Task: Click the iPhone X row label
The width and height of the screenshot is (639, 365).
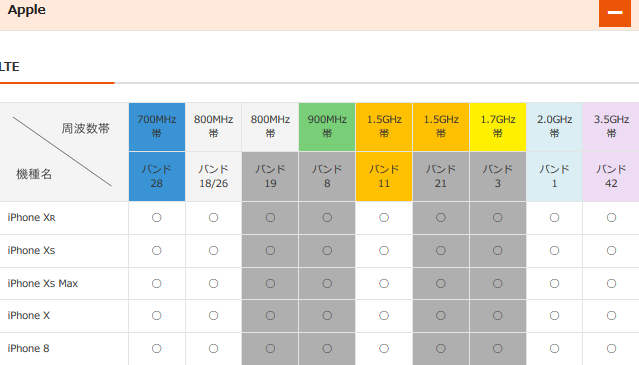Action: (x=29, y=315)
